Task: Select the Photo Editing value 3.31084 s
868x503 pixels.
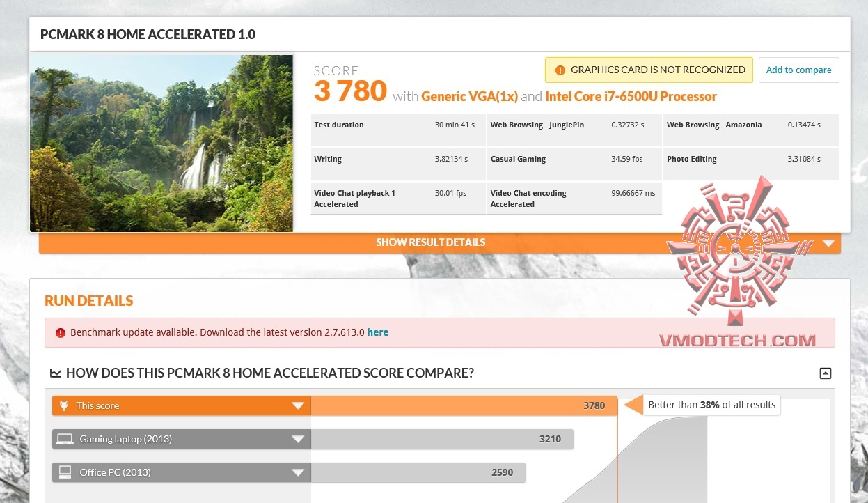Action: (804, 159)
